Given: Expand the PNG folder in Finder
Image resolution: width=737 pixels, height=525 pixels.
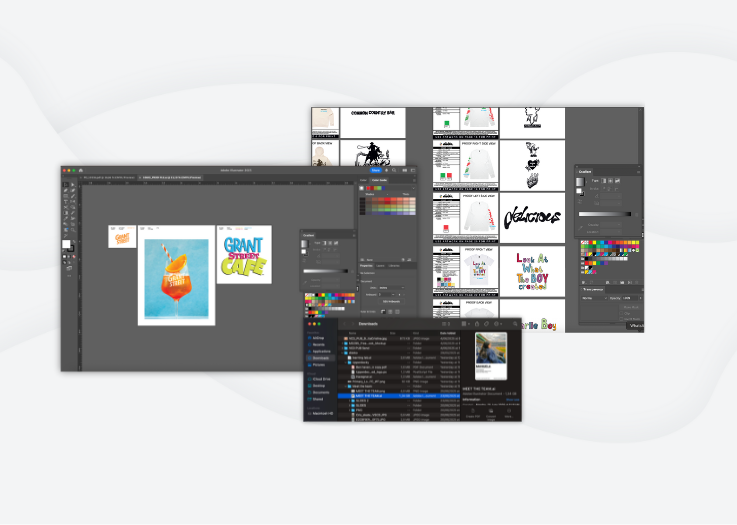Looking at the screenshot, I should pyautogui.click(x=350, y=410).
